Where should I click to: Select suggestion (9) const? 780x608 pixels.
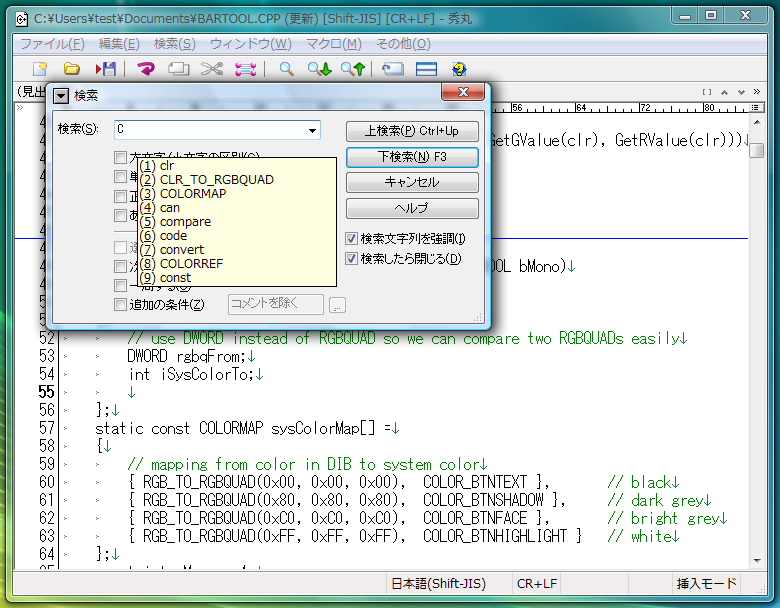(x=237, y=278)
